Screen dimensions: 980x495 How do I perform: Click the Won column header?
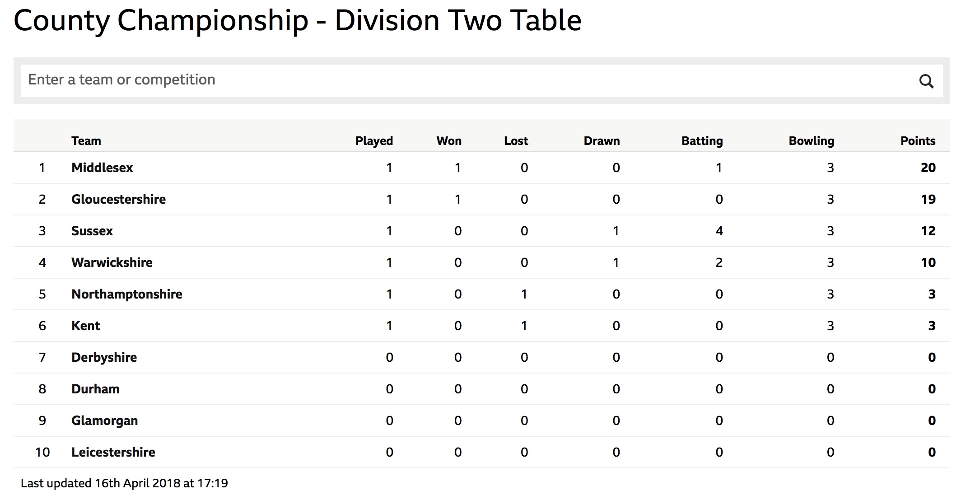coord(449,141)
